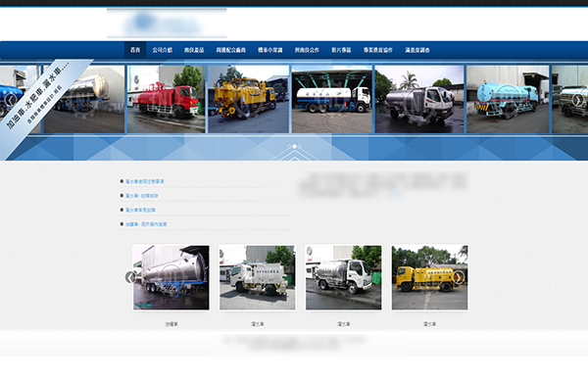Screen dimensions: 588x381
Task: Open the 公司介紹 menu item
Action: point(163,50)
